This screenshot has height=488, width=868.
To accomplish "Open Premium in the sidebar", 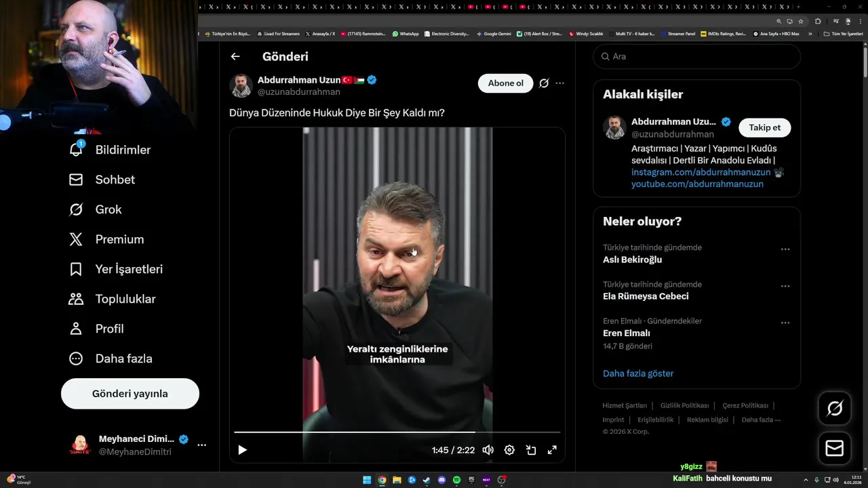I will [x=106, y=239].
